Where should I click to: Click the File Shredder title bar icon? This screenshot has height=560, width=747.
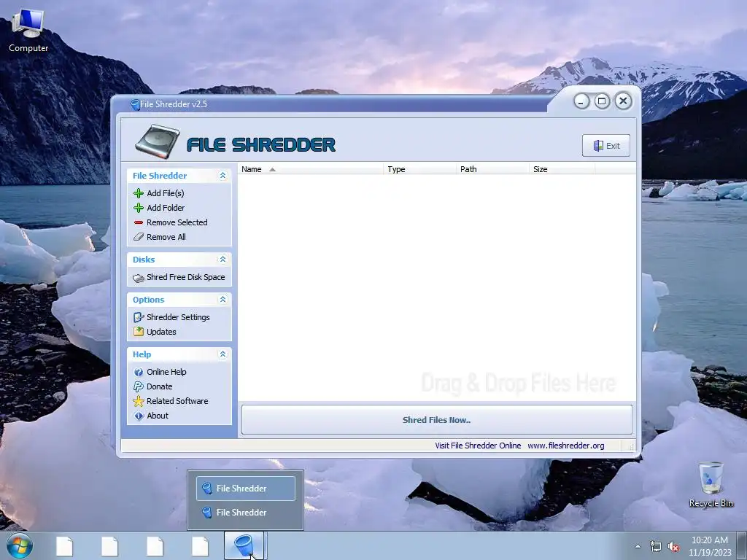(x=135, y=105)
